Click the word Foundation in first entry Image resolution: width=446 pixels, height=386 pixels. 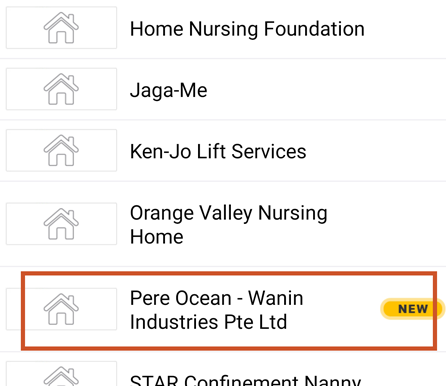coord(314,29)
